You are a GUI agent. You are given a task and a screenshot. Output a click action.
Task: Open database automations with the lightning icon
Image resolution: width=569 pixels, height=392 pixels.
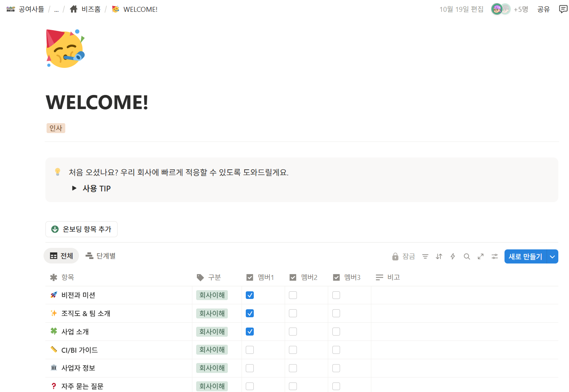click(453, 256)
